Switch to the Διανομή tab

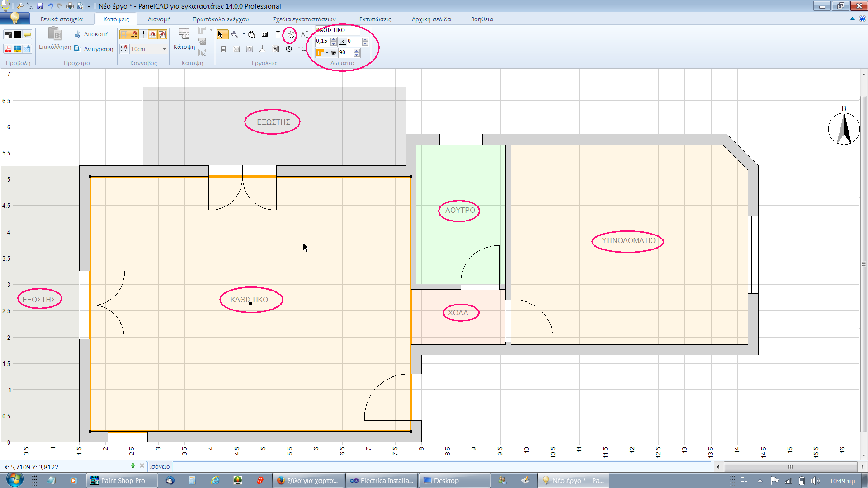pos(159,19)
